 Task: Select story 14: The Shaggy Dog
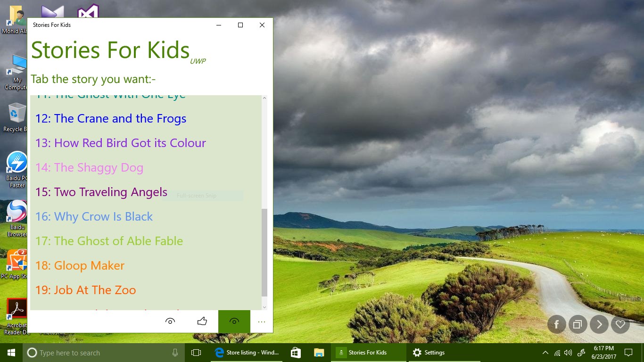coord(89,167)
